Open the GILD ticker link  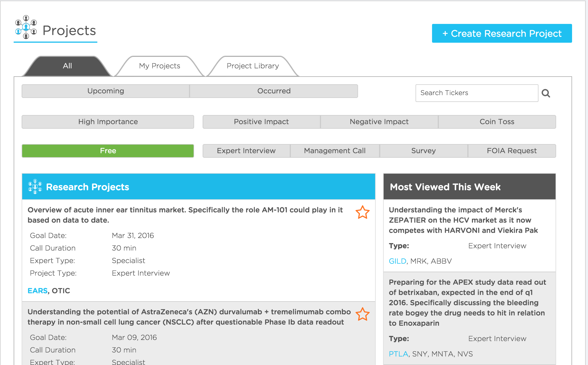(397, 261)
